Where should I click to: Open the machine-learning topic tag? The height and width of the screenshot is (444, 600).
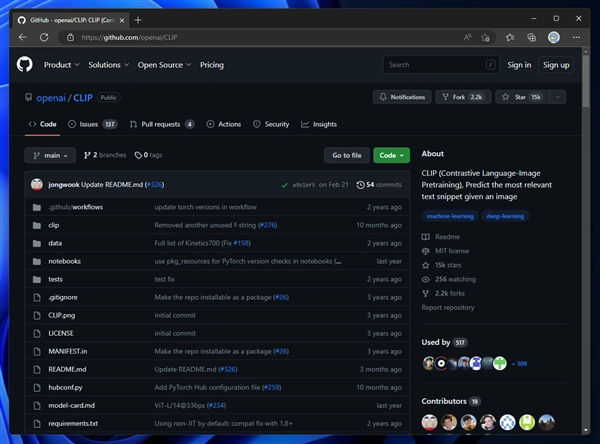tap(450, 216)
